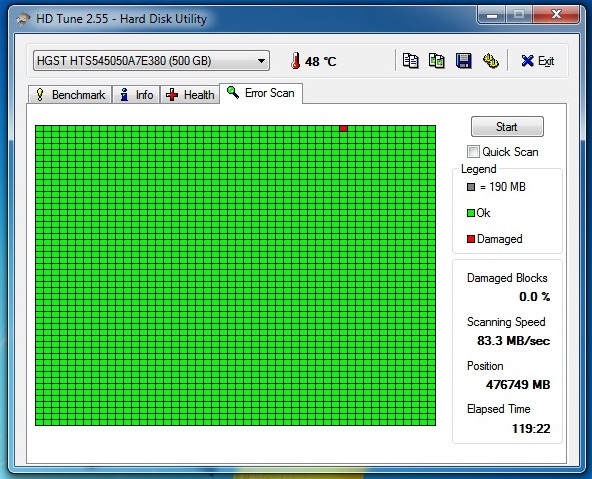592x479 pixels.
Task: Click the HD Tune title bar app icon
Action: click(x=23, y=19)
